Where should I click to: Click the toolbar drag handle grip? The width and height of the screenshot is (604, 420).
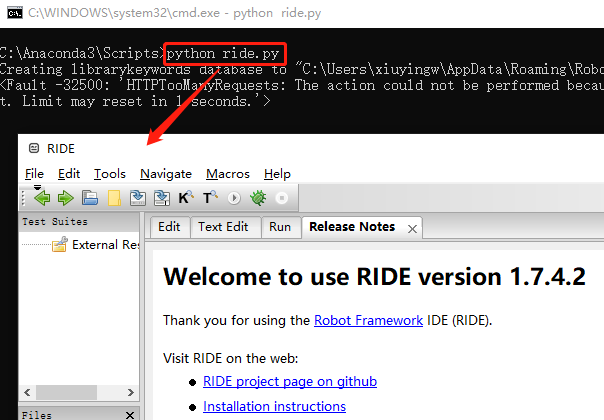23,198
